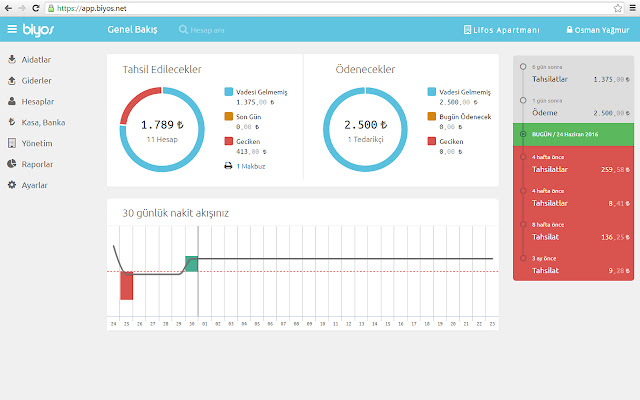This screenshot has width=640, height=400.
Task: Click the 413,00 Geciken amount
Action: pos(251,152)
